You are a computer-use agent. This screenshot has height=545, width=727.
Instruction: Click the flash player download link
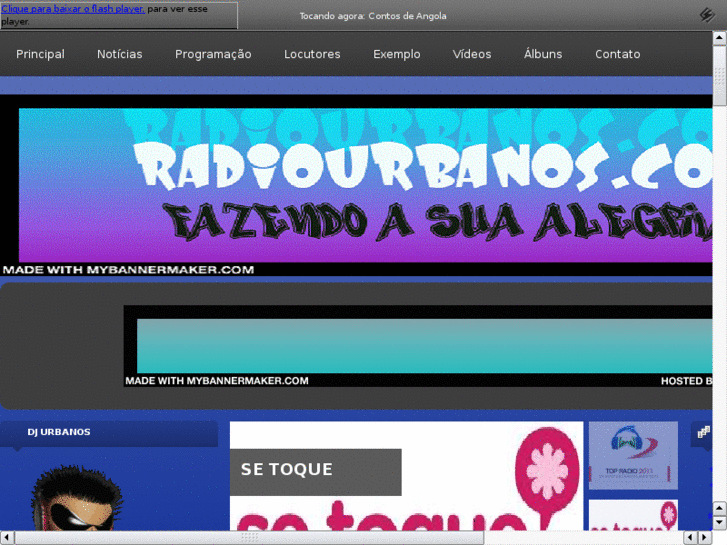(73, 9)
